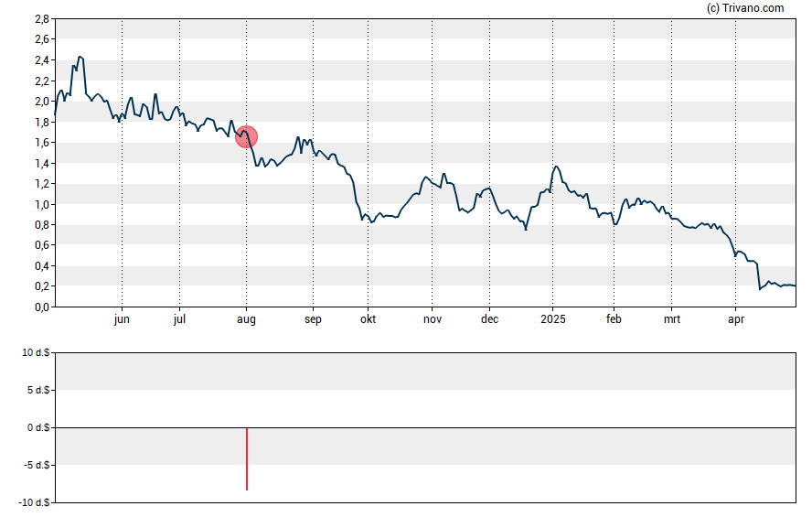Click the '0,8' price axis value
The height and width of the screenshot is (517, 812).
[42, 225]
